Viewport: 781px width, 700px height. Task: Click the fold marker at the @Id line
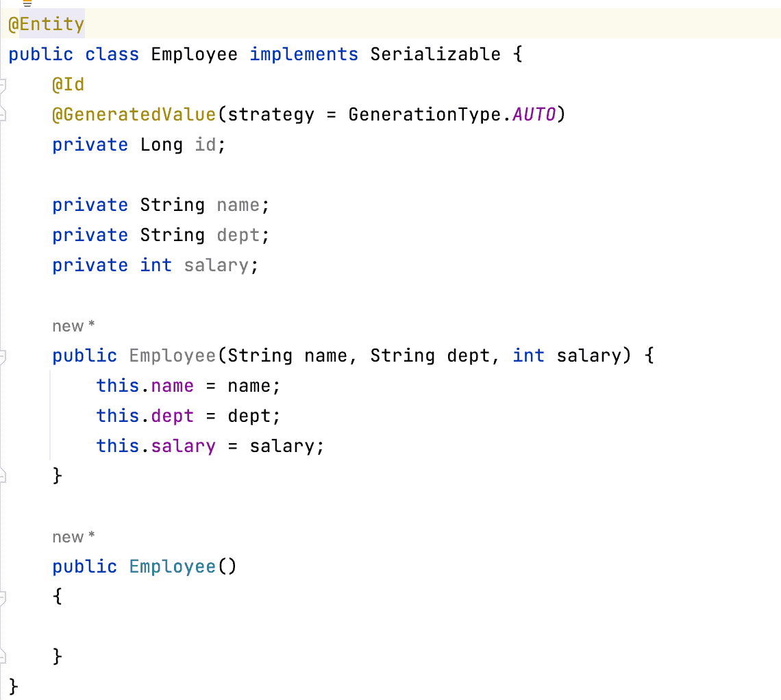[x=3, y=86]
